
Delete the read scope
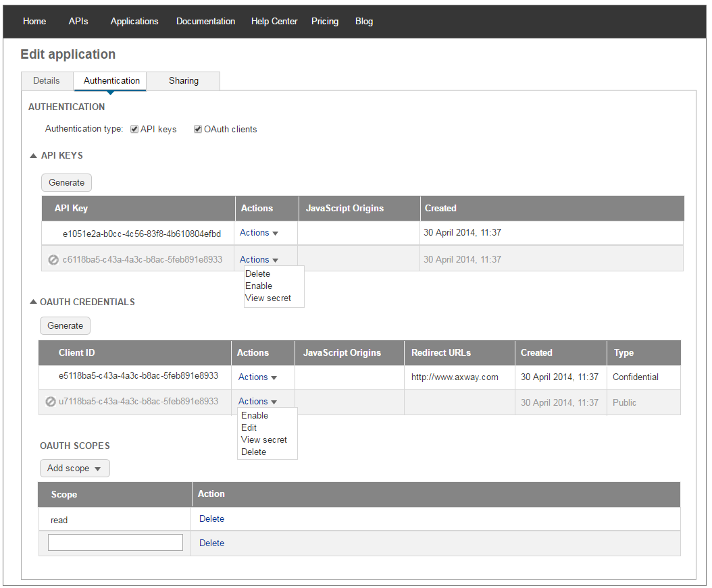211,519
